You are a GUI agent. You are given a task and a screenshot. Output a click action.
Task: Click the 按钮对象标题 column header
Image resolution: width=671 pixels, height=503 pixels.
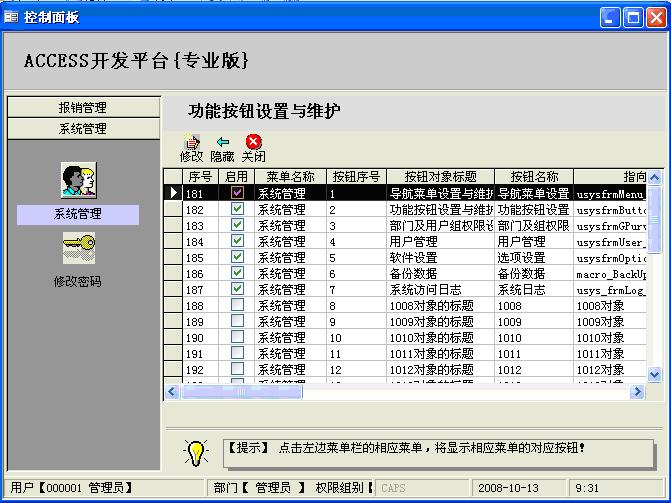coord(440,176)
